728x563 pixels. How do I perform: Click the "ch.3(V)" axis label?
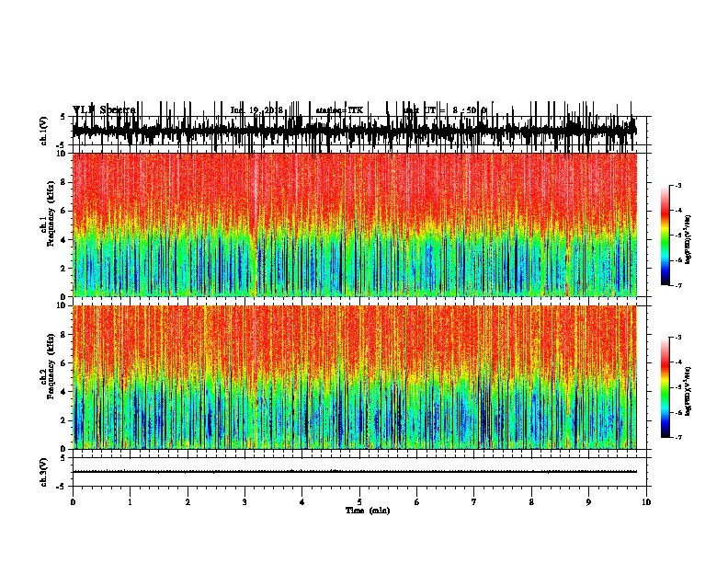pyautogui.click(x=44, y=473)
